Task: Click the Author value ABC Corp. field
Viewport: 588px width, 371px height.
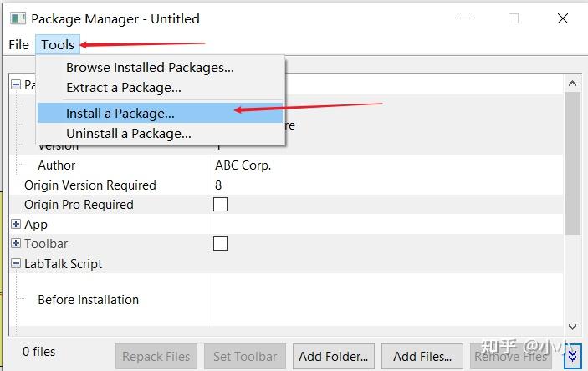Action: 243,165
